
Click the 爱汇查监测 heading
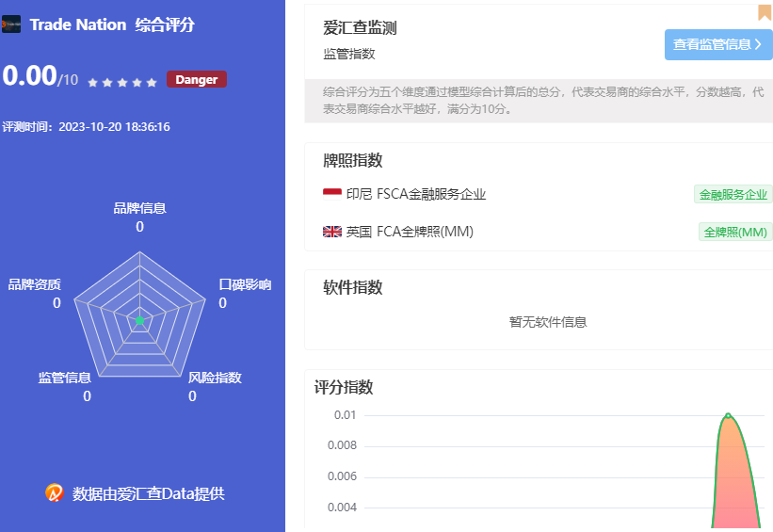pos(360,28)
